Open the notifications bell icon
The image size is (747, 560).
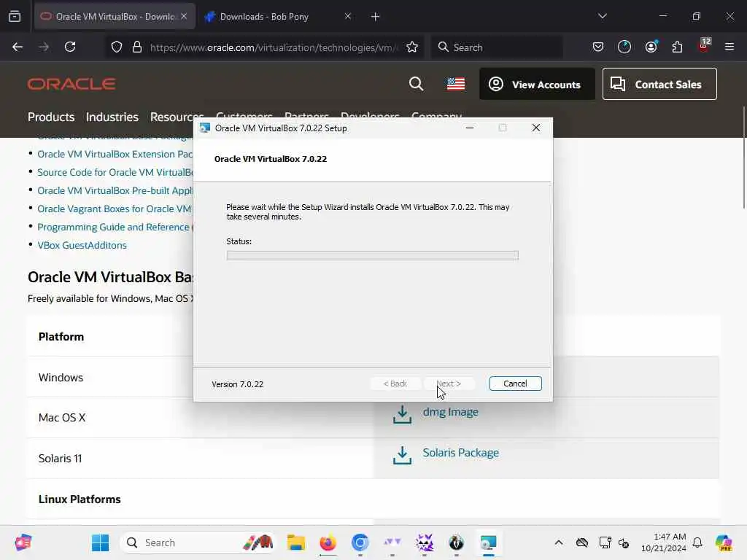[697, 542]
